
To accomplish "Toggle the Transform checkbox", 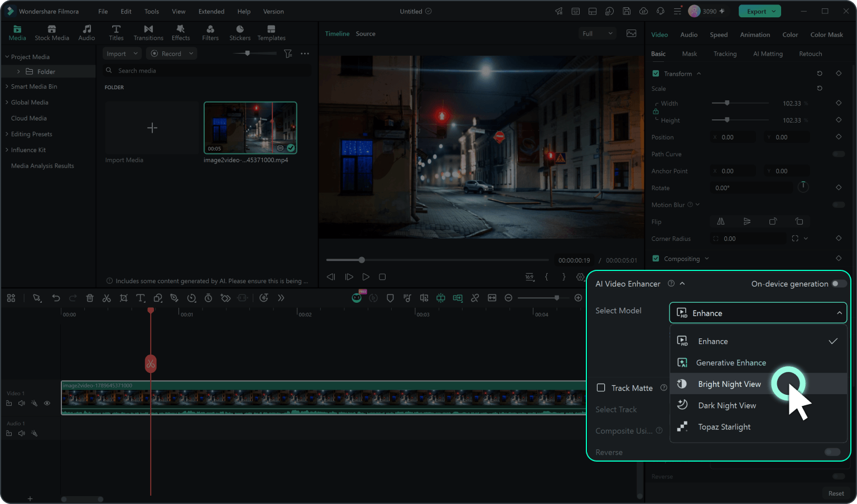I will pyautogui.click(x=656, y=74).
